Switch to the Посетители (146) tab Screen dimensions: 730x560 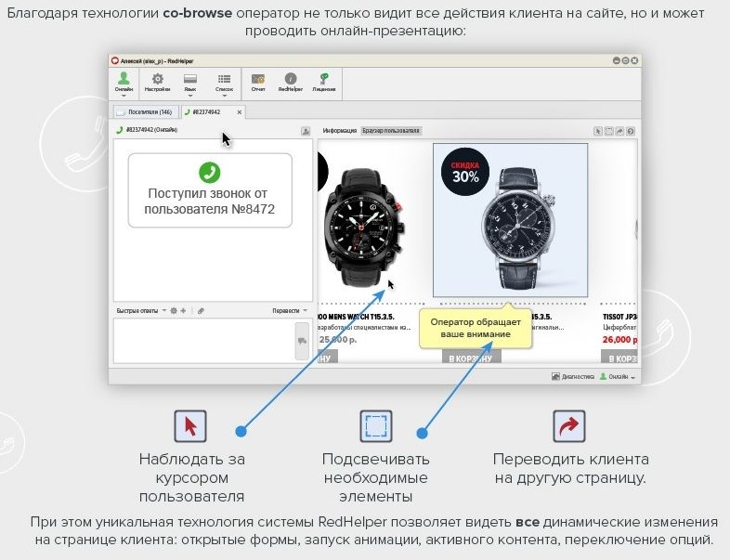coord(146,112)
